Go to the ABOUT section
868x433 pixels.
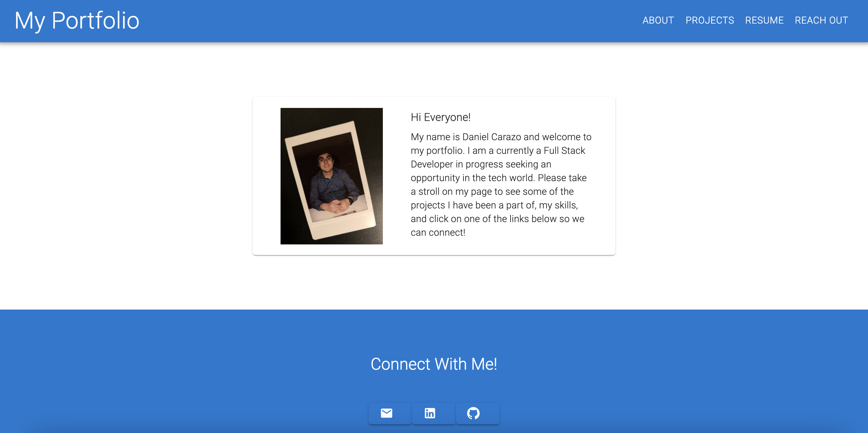pos(658,20)
